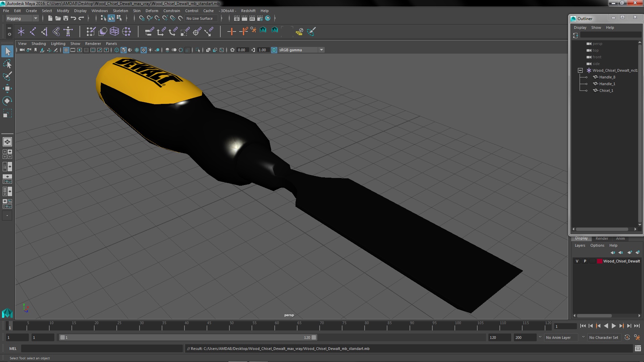Toggle textured display checker icon in viewport
This screenshot has height=362, width=644.
(x=144, y=50)
